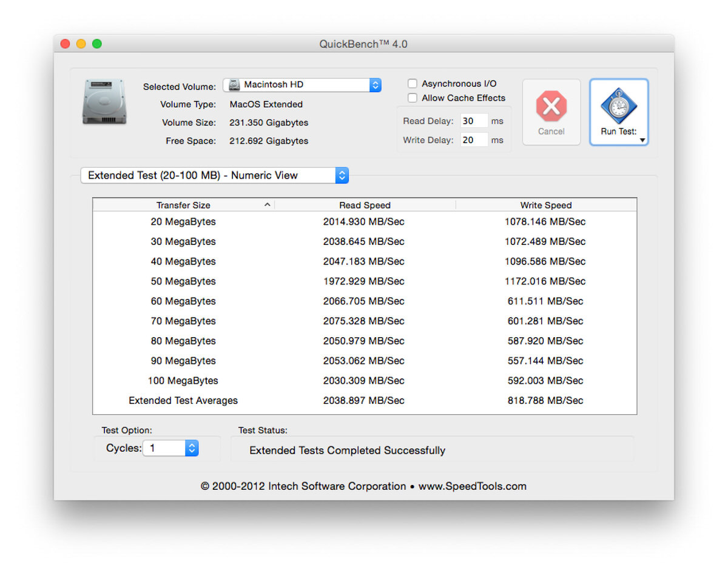Click the 212.692 Gigabytes free space value
The width and height of the screenshot is (728, 573).
269,141
